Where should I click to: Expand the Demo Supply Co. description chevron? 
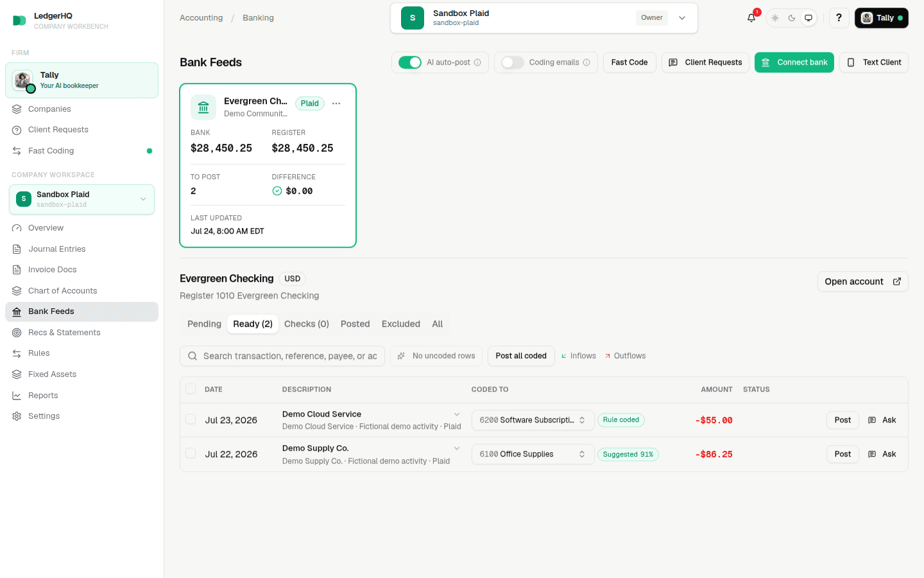[x=457, y=448]
